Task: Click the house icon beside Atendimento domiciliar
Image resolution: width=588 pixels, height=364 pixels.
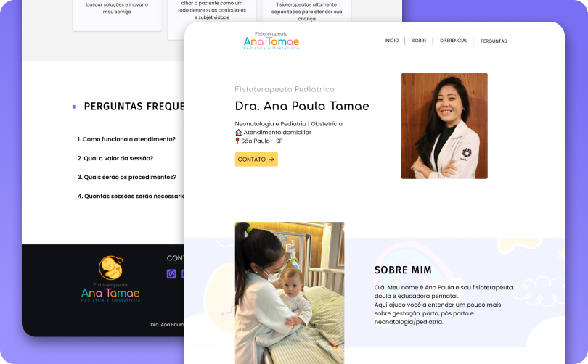Action: coord(238,133)
